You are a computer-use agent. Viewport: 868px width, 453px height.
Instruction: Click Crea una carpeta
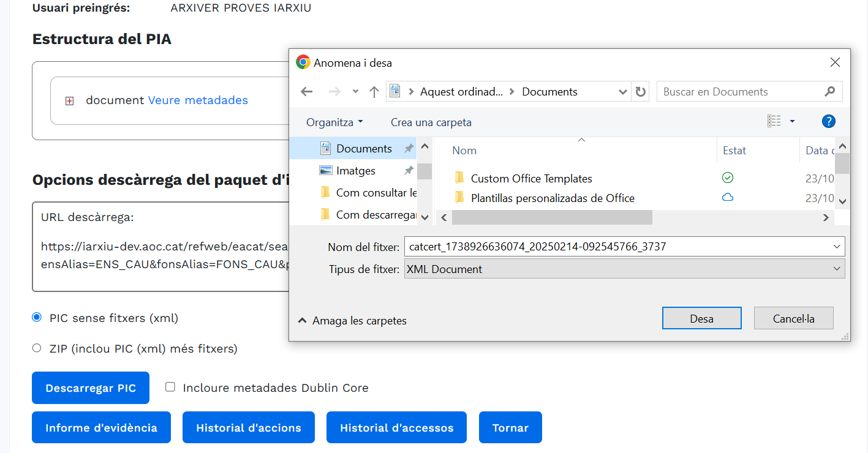(x=431, y=122)
